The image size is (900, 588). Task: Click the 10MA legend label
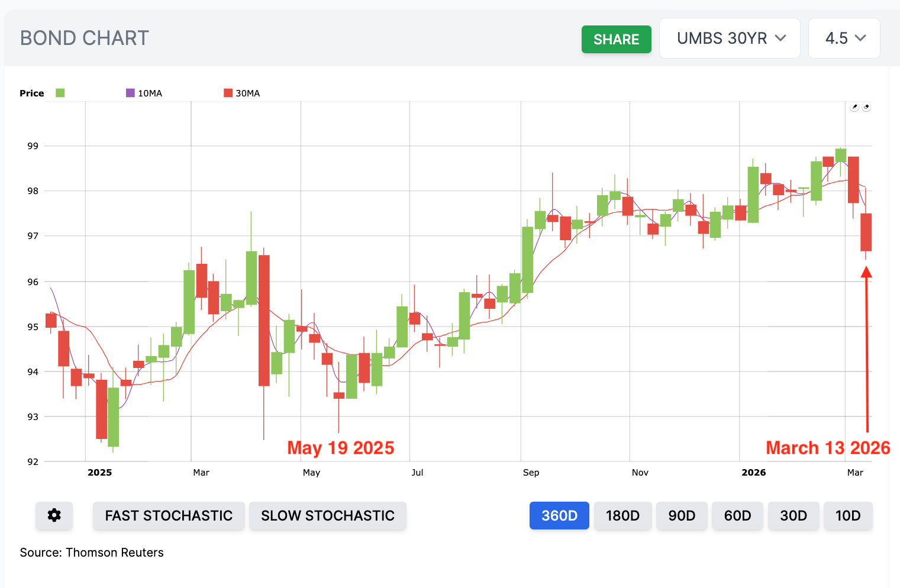click(150, 93)
